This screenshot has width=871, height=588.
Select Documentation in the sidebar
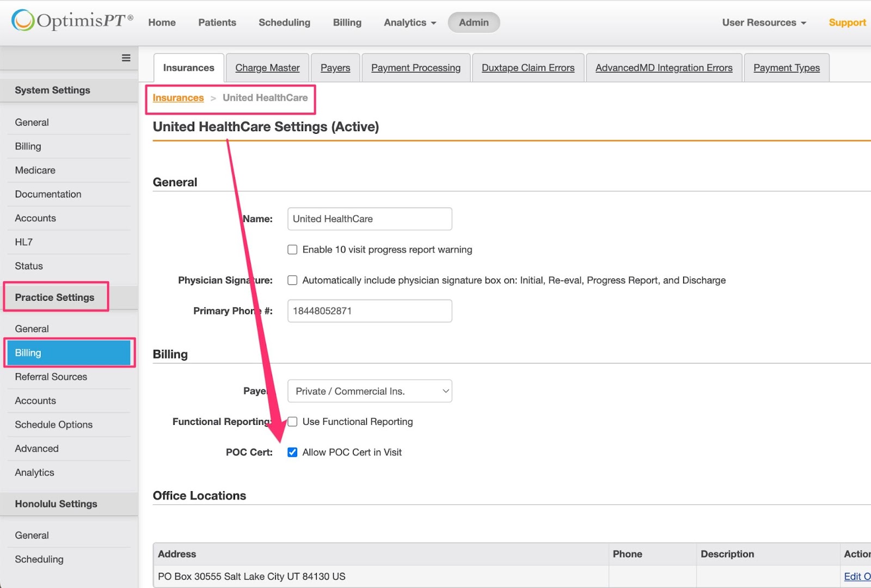(69, 194)
